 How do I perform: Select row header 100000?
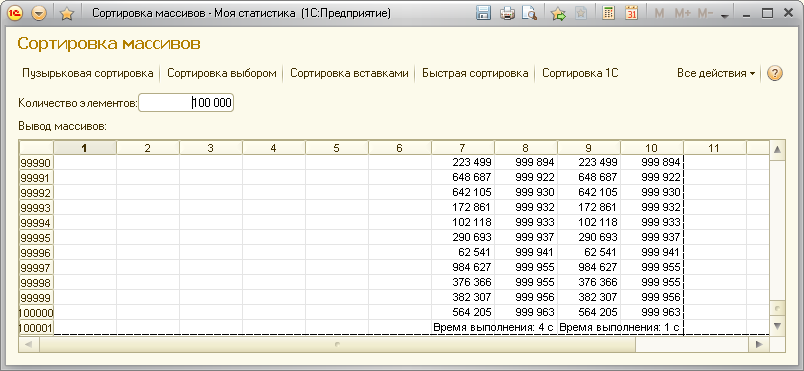click(x=36, y=313)
